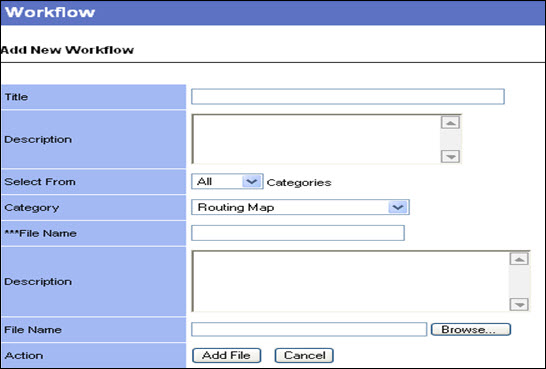546x369 pixels.
Task: Click the ***File Name text field
Action: point(298,233)
